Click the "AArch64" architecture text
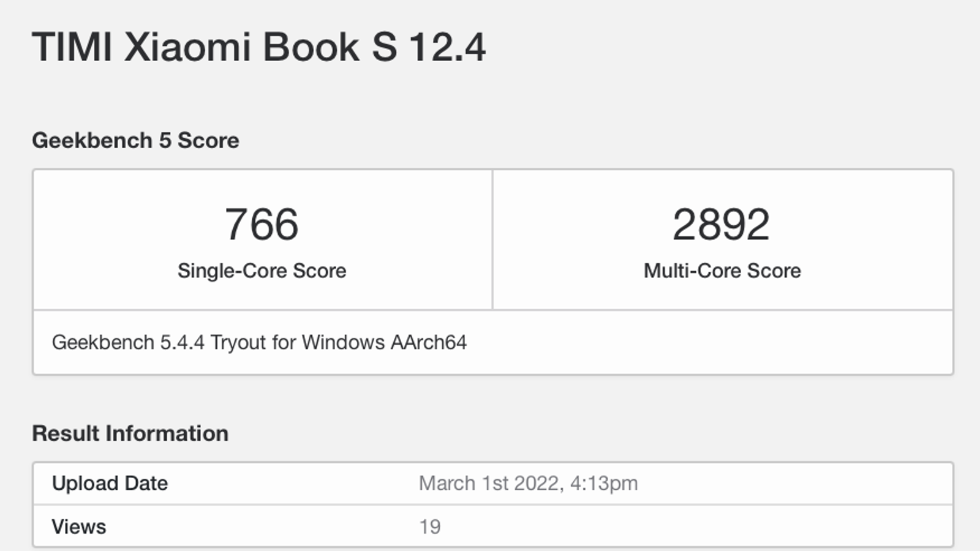 click(428, 342)
